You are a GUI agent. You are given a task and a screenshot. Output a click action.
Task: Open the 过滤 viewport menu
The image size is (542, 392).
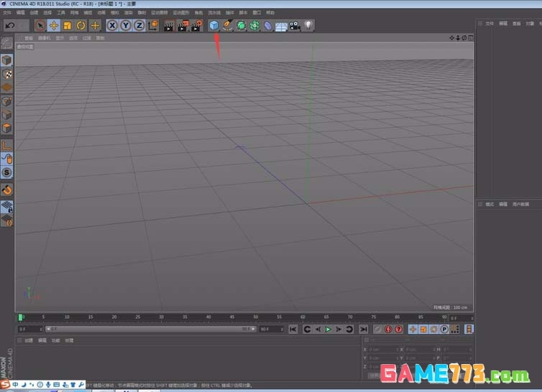pos(86,38)
